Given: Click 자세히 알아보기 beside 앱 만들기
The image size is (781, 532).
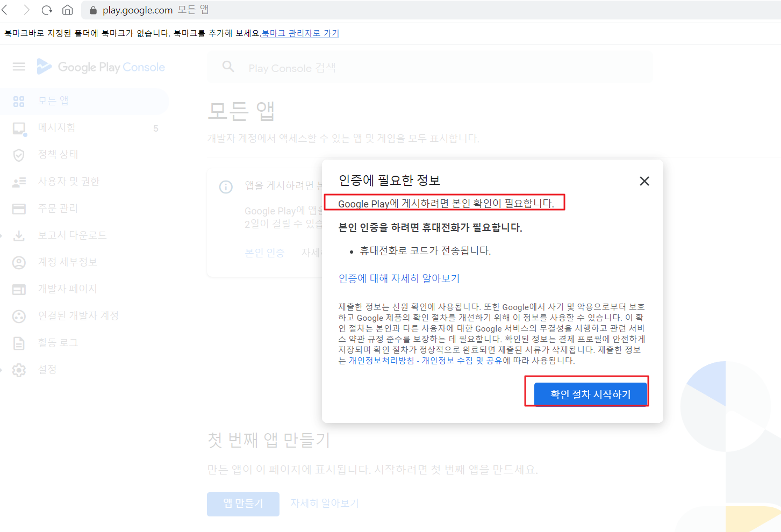Looking at the screenshot, I should (x=324, y=503).
